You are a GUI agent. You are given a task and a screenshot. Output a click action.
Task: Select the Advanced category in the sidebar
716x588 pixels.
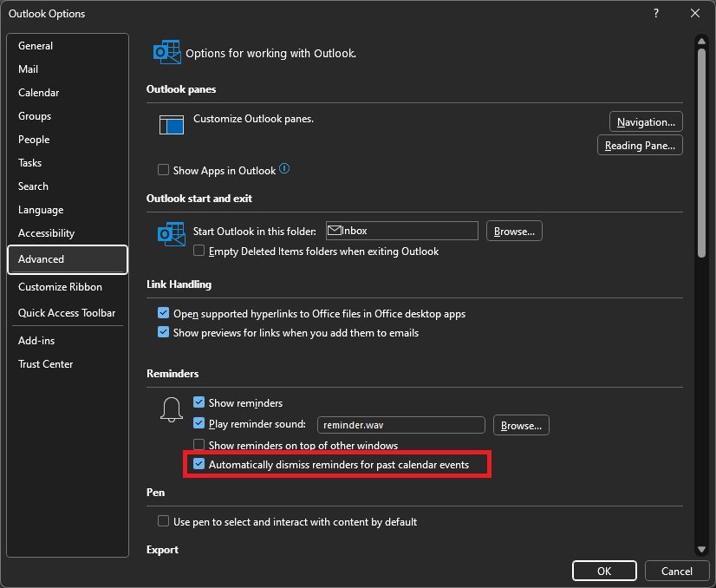click(x=68, y=259)
